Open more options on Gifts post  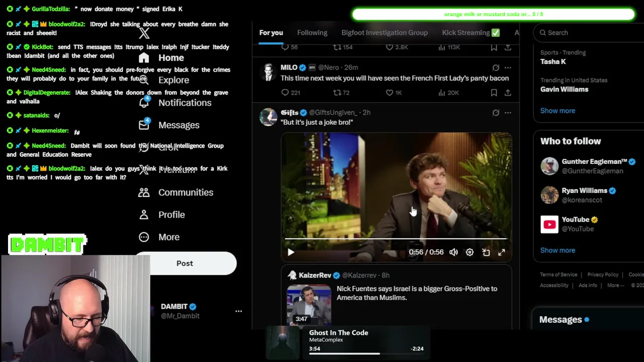pyautogui.click(x=508, y=113)
